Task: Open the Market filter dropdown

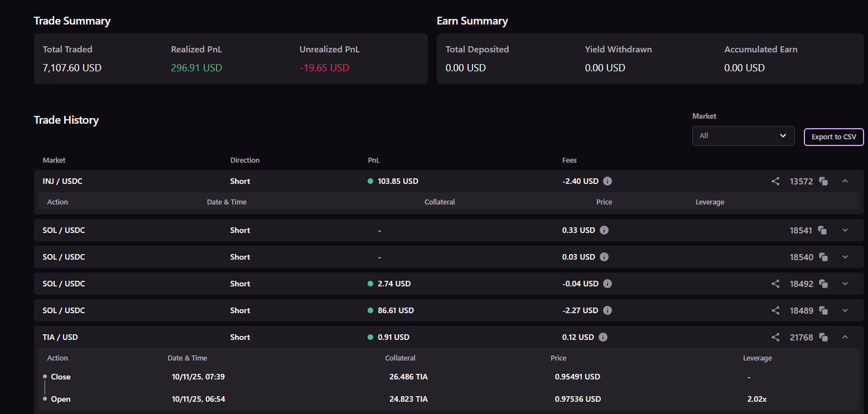Action: (x=743, y=135)
